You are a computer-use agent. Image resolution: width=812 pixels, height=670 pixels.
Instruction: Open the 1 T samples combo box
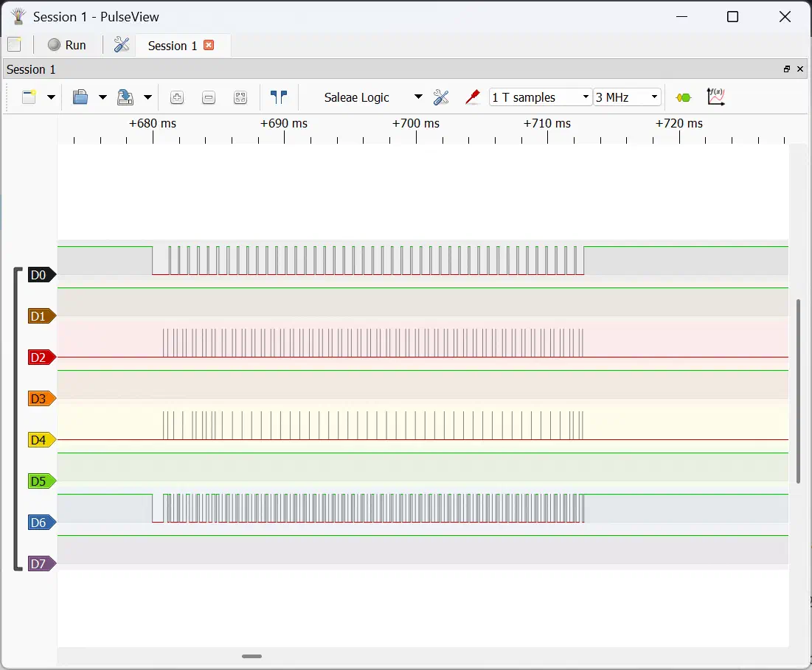(540, 97)
